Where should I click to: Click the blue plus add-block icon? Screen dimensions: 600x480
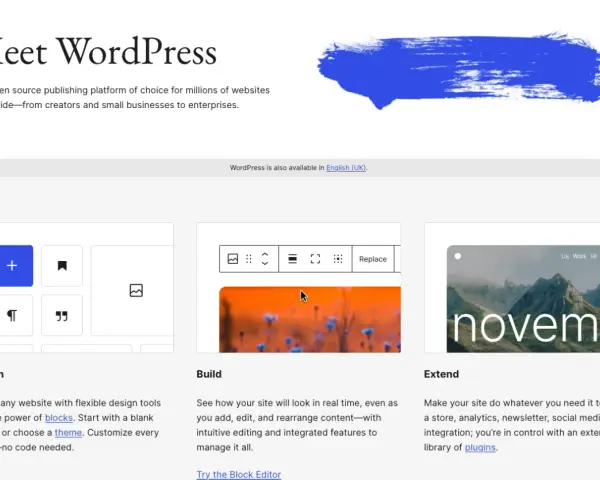point(14,266)
